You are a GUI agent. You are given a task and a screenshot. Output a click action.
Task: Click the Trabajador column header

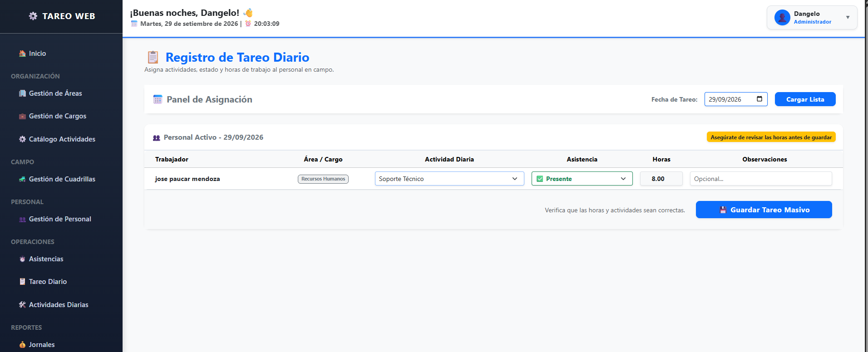[172, 159]
